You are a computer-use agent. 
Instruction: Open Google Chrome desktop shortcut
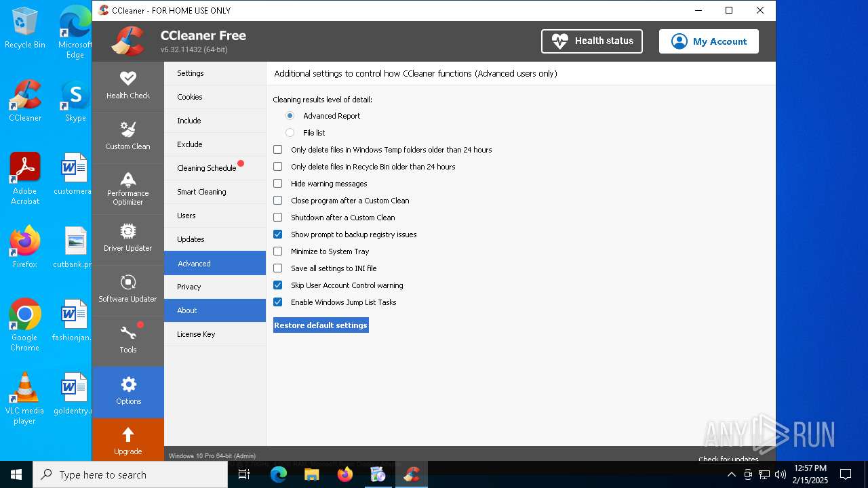25,325
